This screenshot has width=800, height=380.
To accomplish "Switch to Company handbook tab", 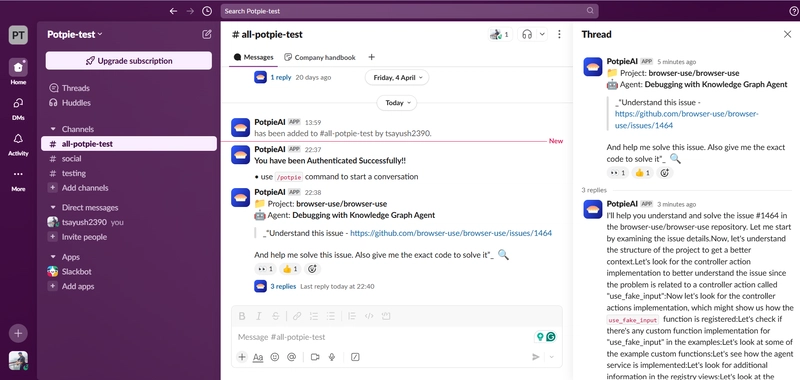I will 319,57.
